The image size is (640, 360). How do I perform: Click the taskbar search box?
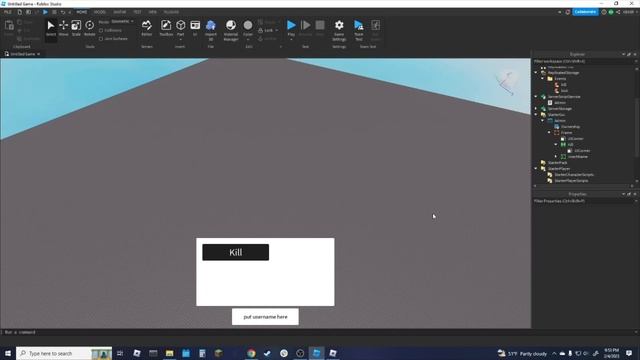(64, 353)
